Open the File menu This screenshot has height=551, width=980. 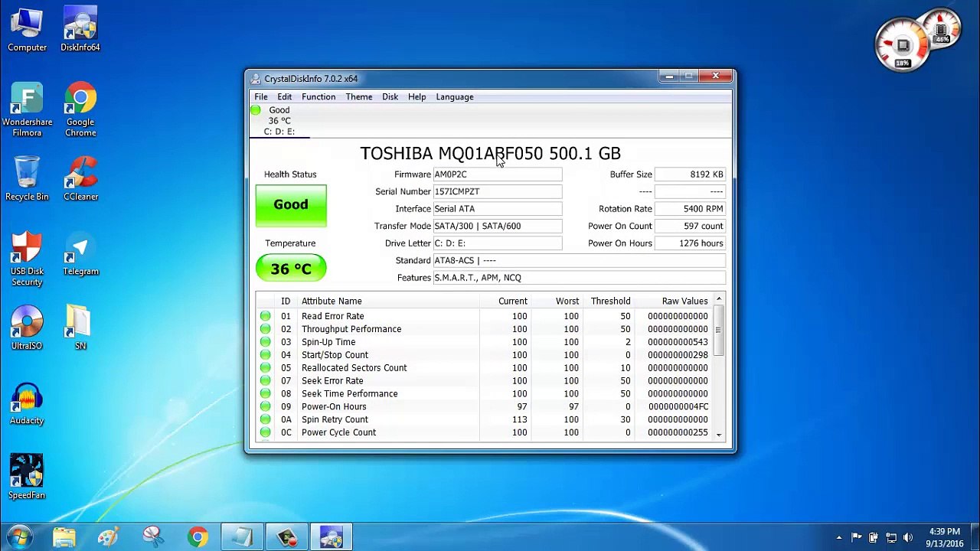[261, 97]
